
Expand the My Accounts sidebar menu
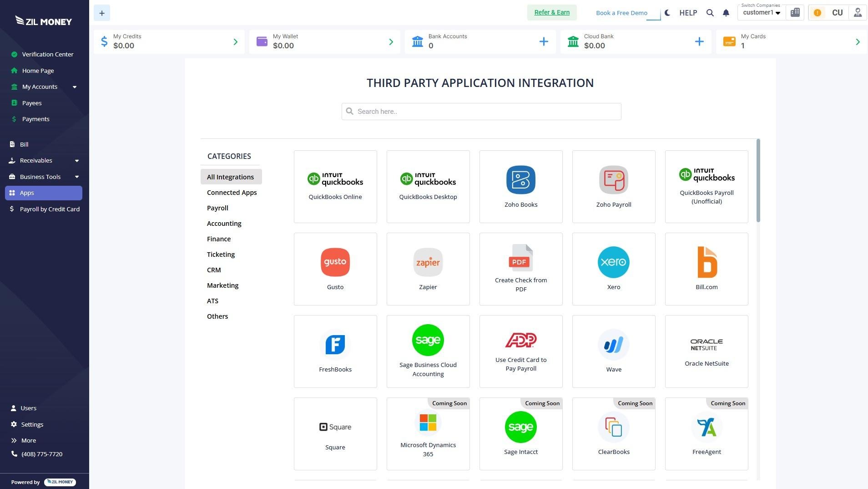(x=44, y=87)
